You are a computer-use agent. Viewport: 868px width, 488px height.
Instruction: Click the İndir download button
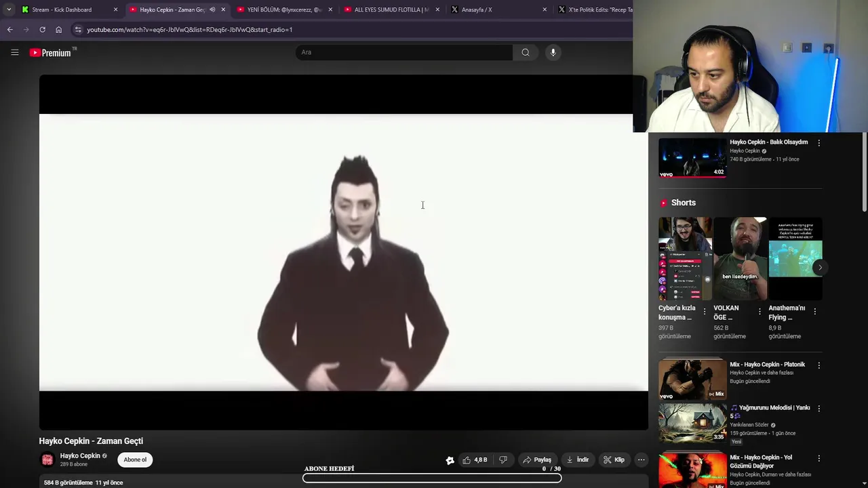pyautogui.click(x=577, y=460)
